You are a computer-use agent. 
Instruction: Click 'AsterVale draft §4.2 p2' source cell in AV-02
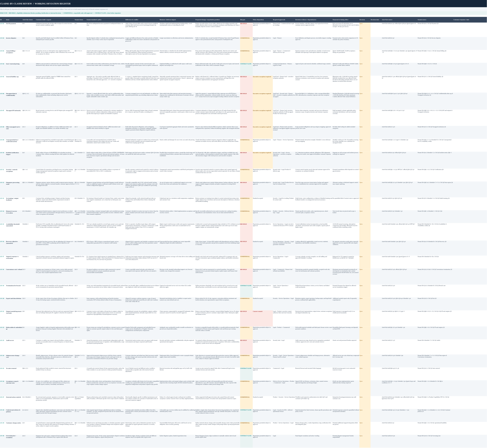pyautogui.click(x=399, y=43)
